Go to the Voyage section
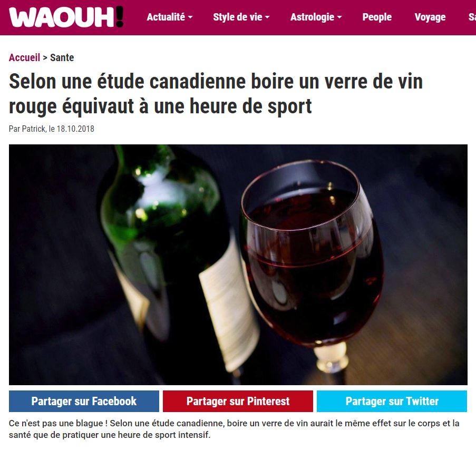Viewport: 476px width, 450px height. 430,17
